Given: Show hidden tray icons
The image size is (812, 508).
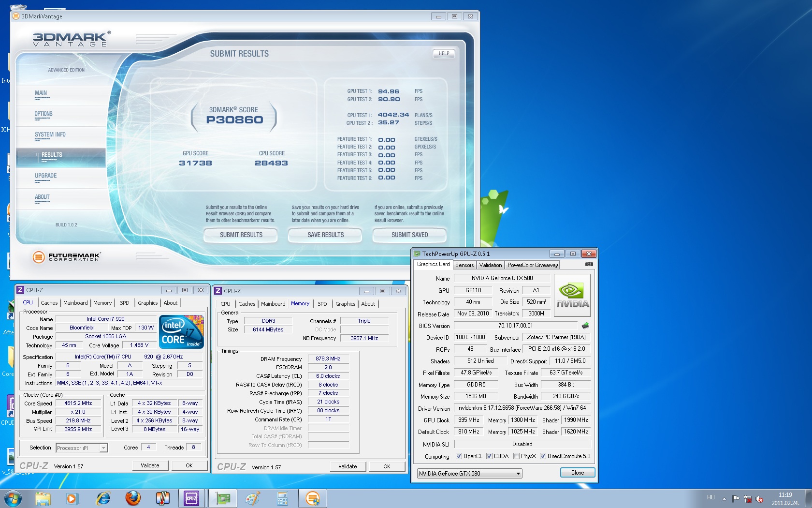Looking at the screenshot, I should click(724, 498).
